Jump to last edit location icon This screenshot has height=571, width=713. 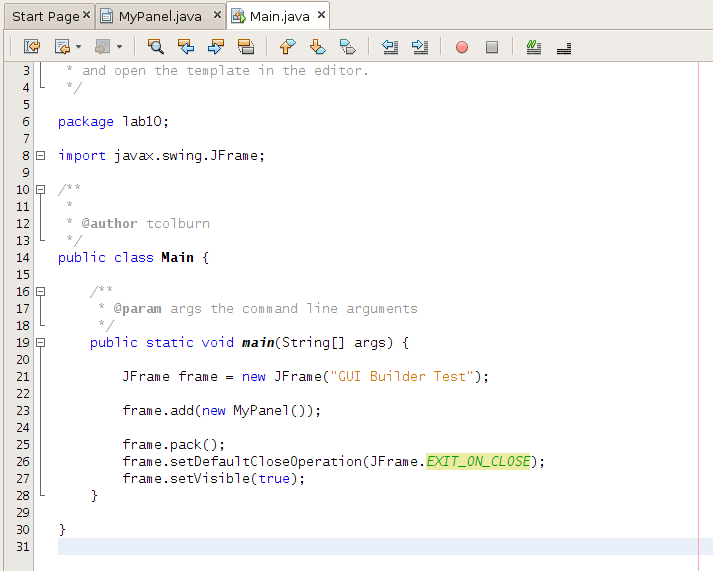(32, 46)
